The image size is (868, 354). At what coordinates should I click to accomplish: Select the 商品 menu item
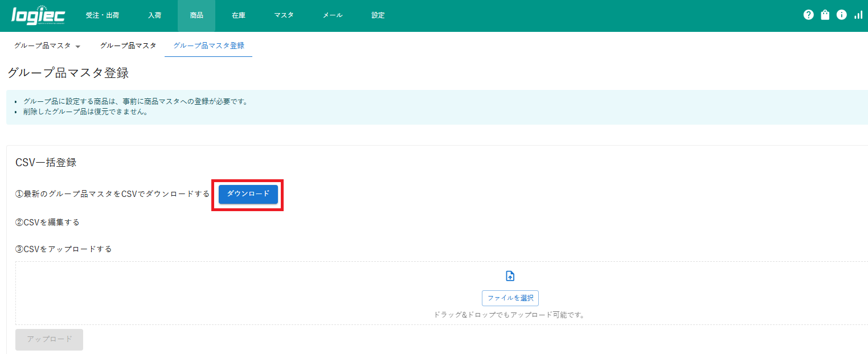[196, 15]
